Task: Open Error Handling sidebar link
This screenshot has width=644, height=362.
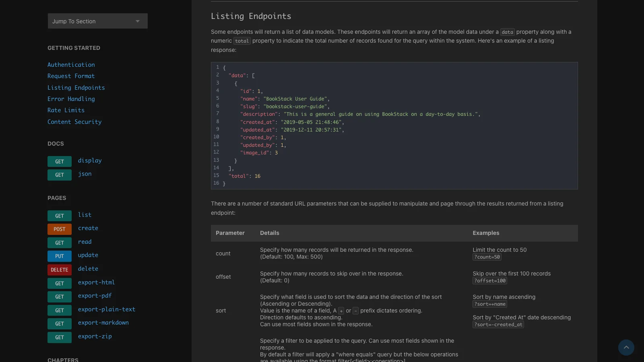Action: 71,99
